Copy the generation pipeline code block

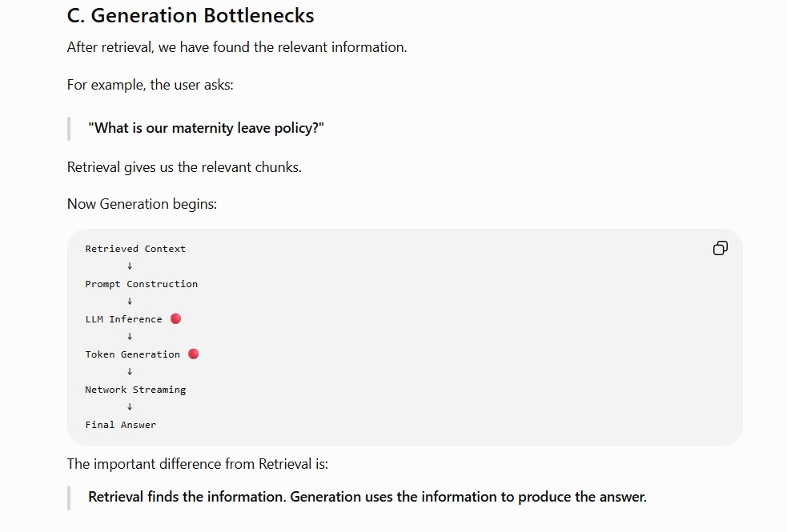[721, 248]
